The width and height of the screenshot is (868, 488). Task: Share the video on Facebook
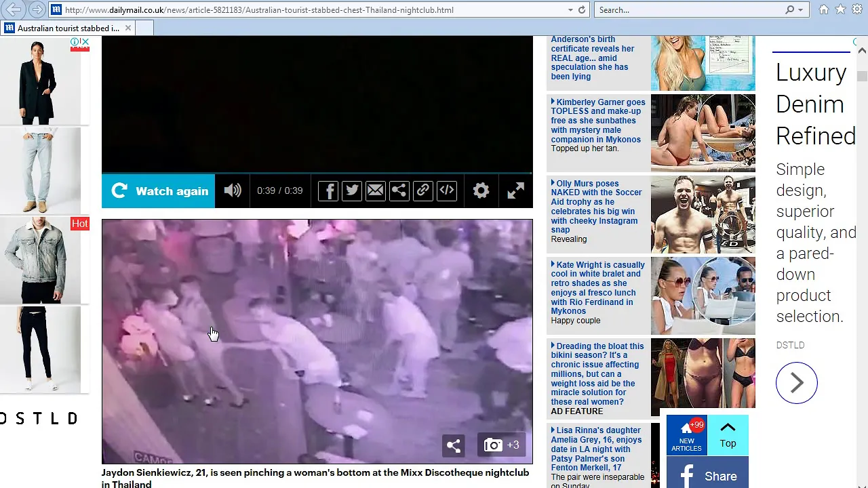pyautogui.click(x=328, y=190)
